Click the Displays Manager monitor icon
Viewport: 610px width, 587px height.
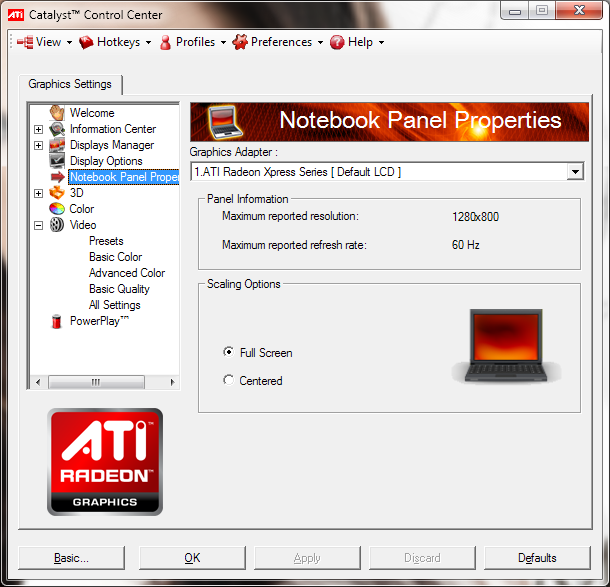pyautogui.click(x=57, y=145)
